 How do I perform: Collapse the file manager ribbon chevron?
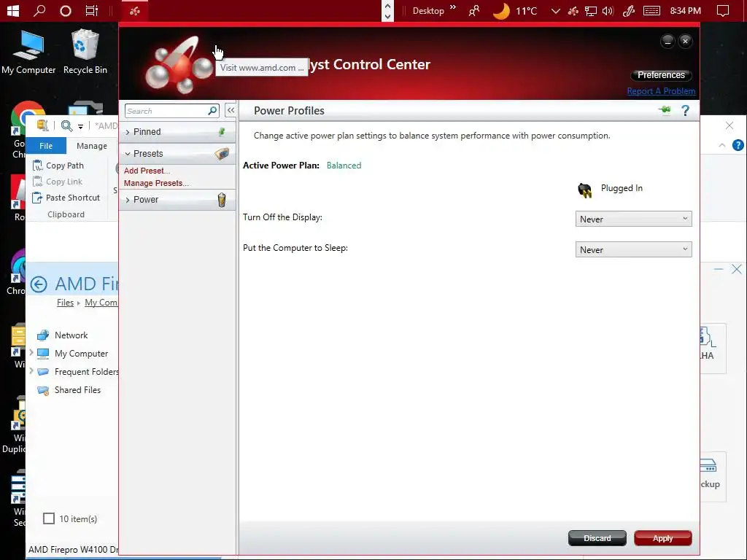tap(722, 145)
